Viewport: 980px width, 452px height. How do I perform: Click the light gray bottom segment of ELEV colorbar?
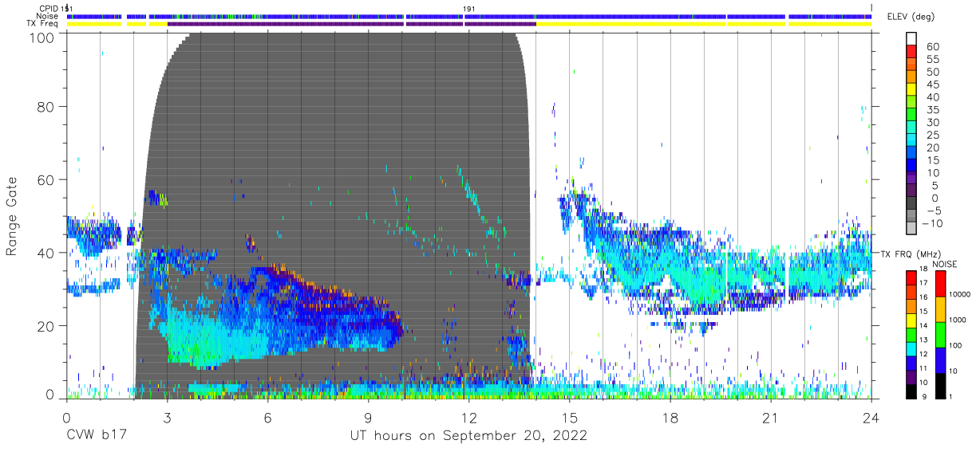click(911, 229)
